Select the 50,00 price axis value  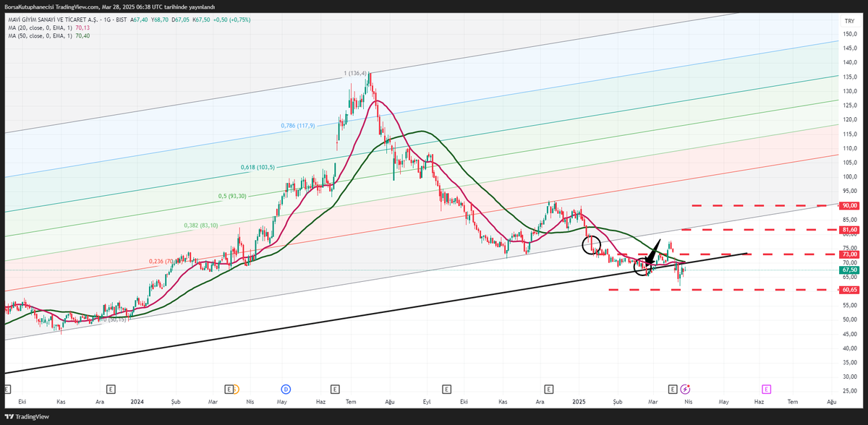click(849, 319)
